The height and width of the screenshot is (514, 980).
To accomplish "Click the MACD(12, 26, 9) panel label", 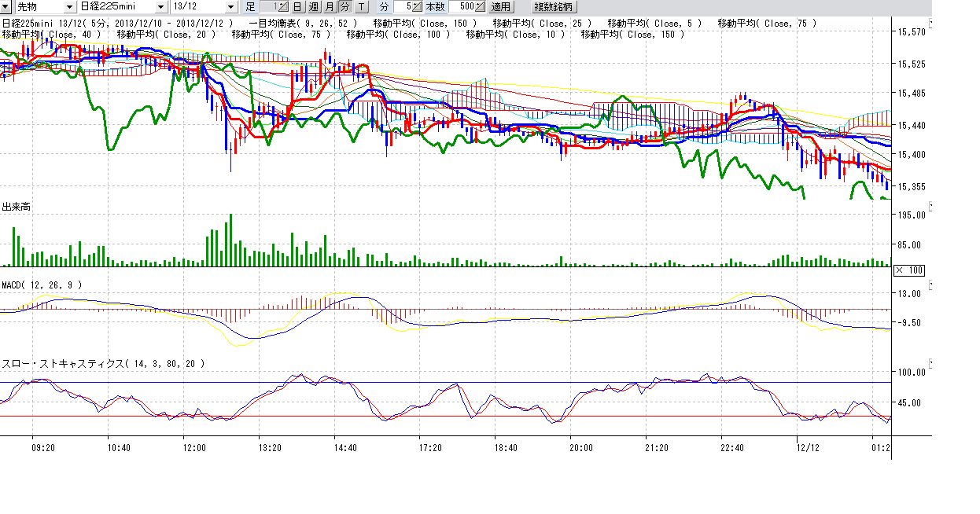I will tap(42, 285).
